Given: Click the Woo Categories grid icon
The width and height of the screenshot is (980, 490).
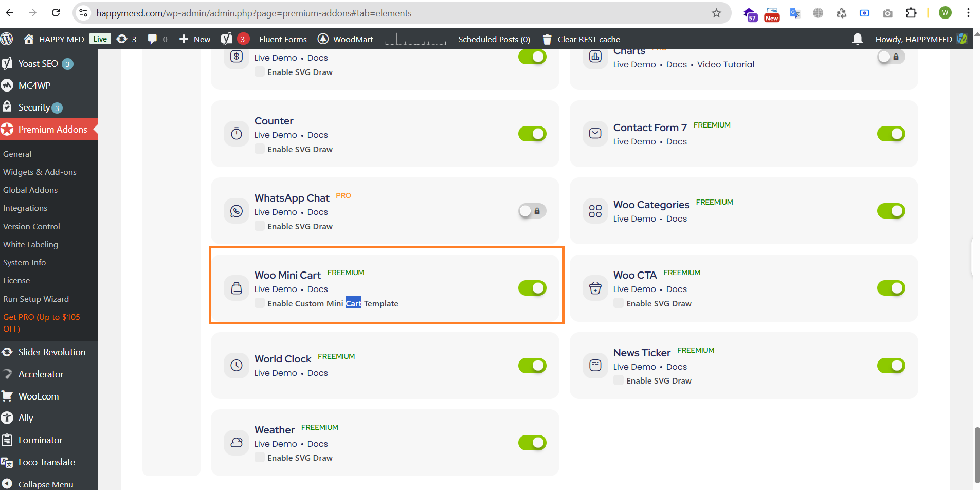Looking at the screenshot, I should 595,211.
